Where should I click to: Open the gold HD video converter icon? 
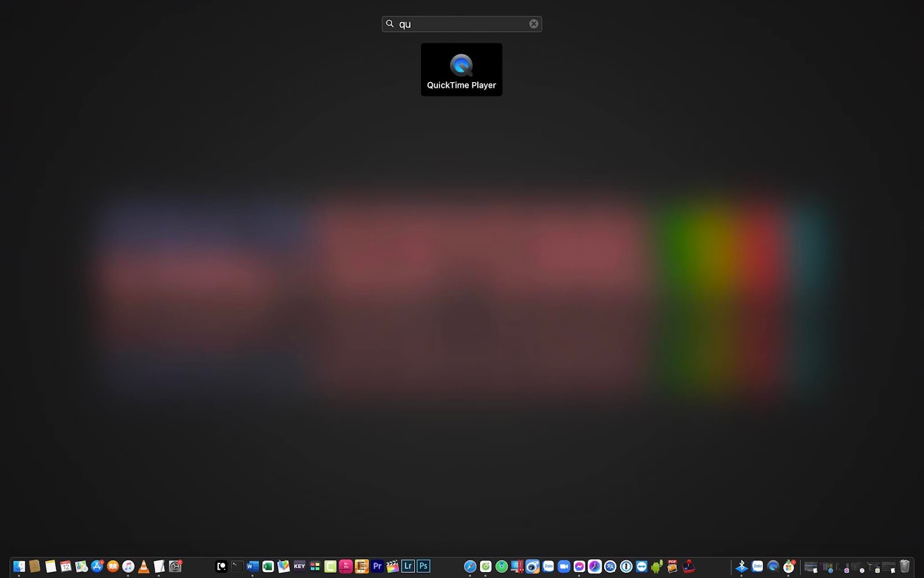click(362, 566)
